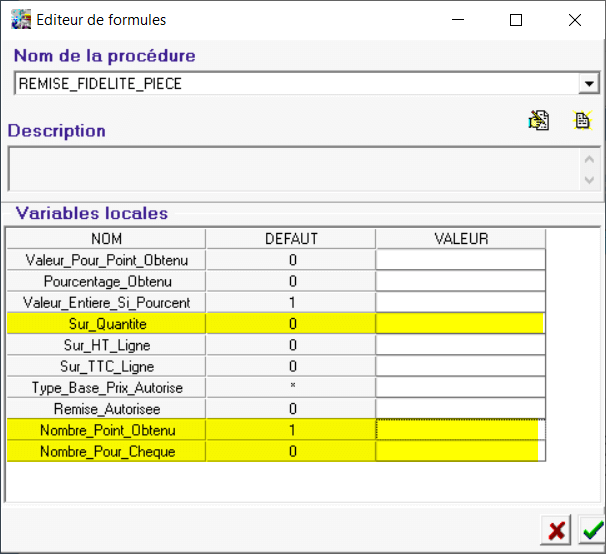Screen dimensions: 606x554
Task: Click the DEFAUT column header
Action: (x=290, y=239)
